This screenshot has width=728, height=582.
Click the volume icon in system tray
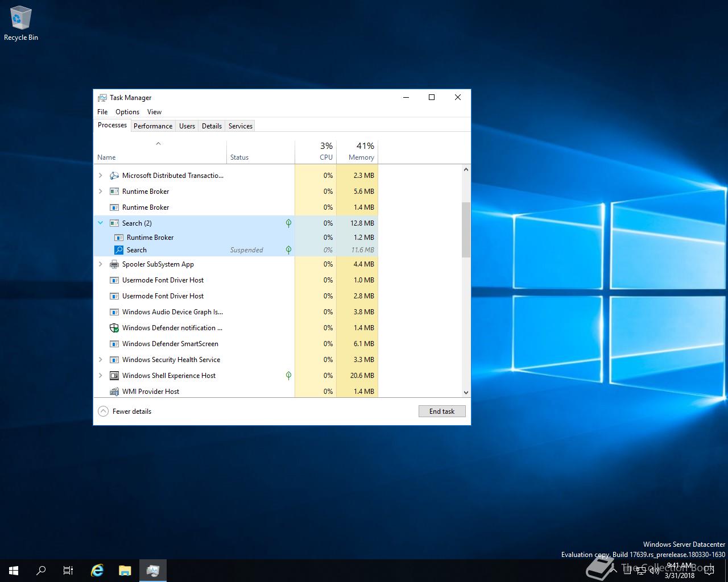point(655,571)
